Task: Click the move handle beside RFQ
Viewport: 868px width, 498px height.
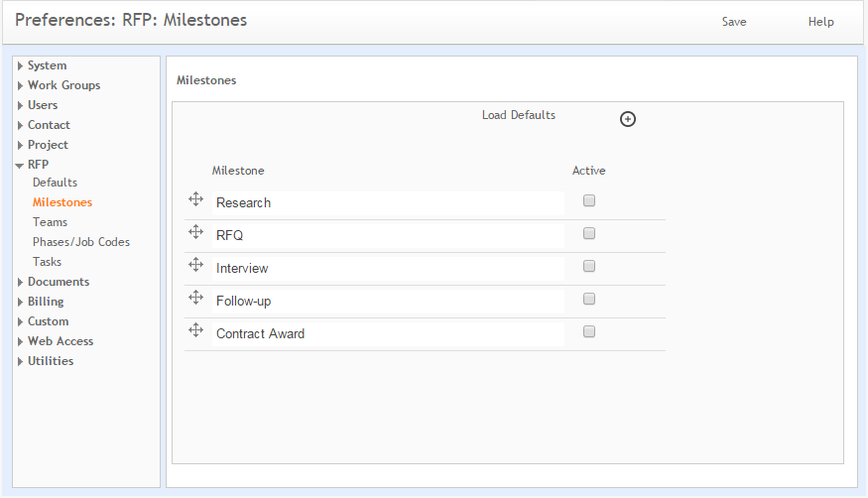Action: (196, 232)
